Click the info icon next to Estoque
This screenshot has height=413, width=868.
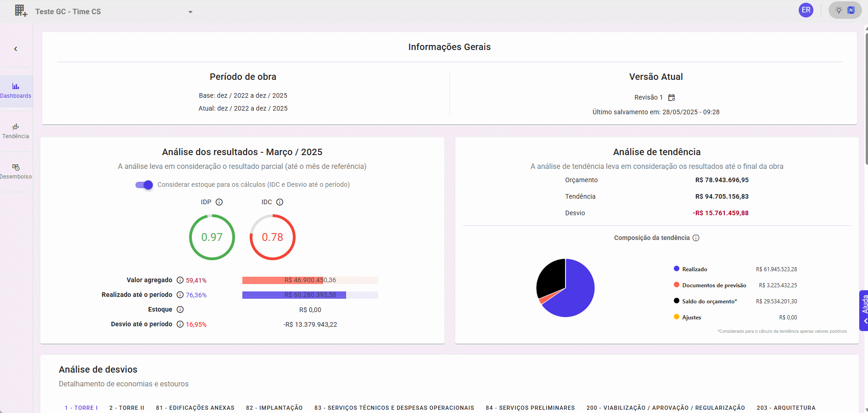180,309
